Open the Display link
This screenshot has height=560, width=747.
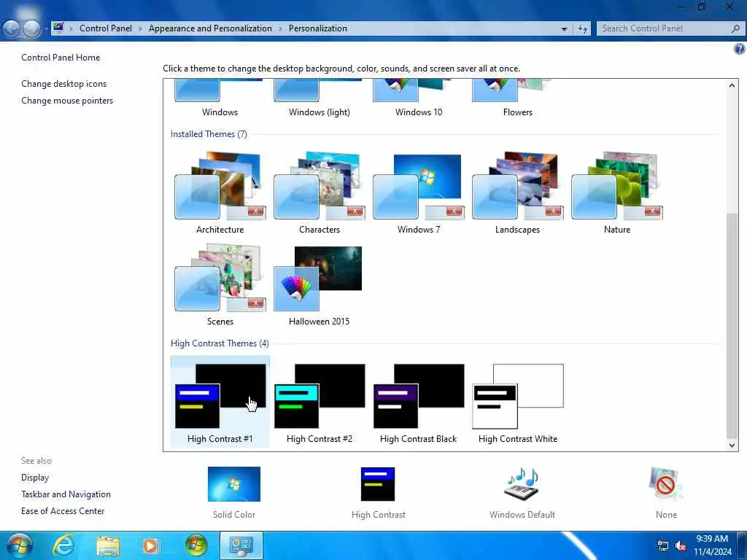click(35, 478)
